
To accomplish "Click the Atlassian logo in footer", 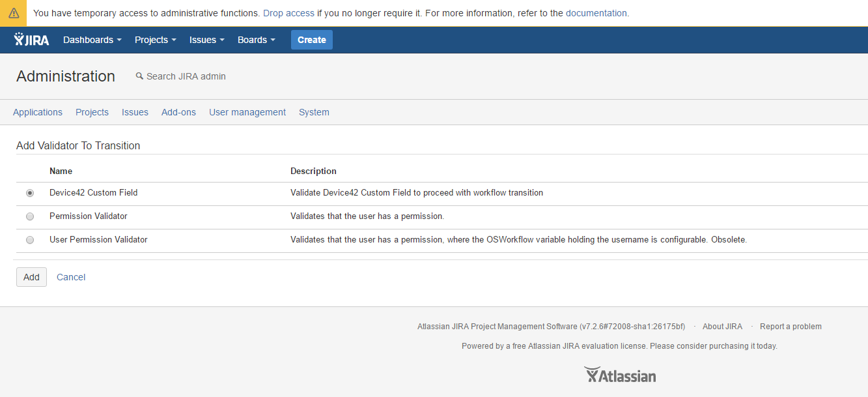I will (x=620, y=375).
